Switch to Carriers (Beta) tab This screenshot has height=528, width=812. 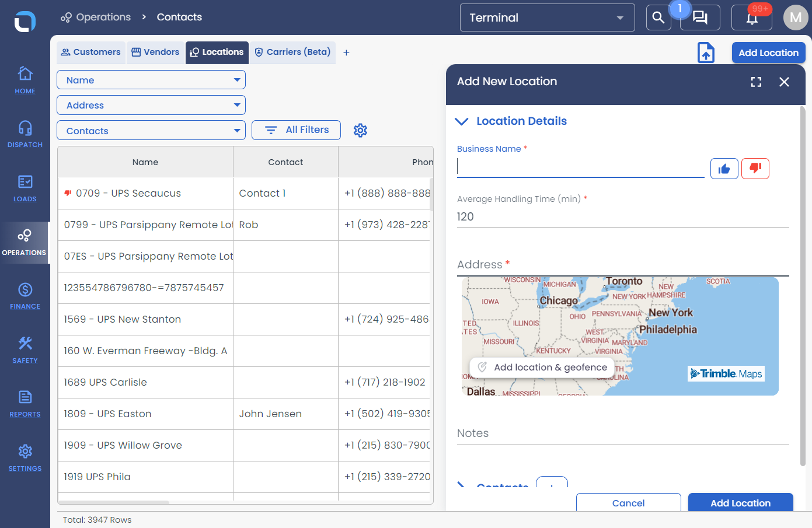pos(293,52)
